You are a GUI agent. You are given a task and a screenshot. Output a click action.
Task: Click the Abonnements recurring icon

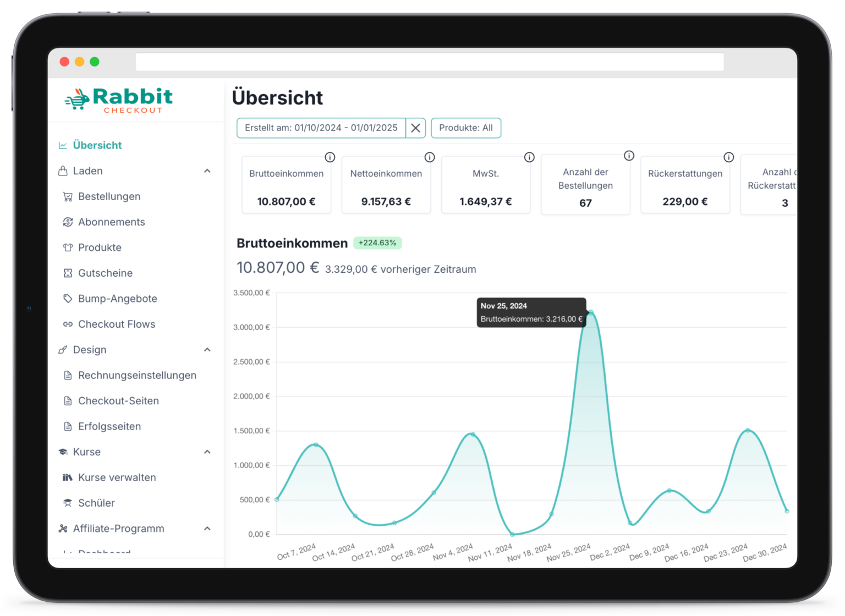pos(68,222)
